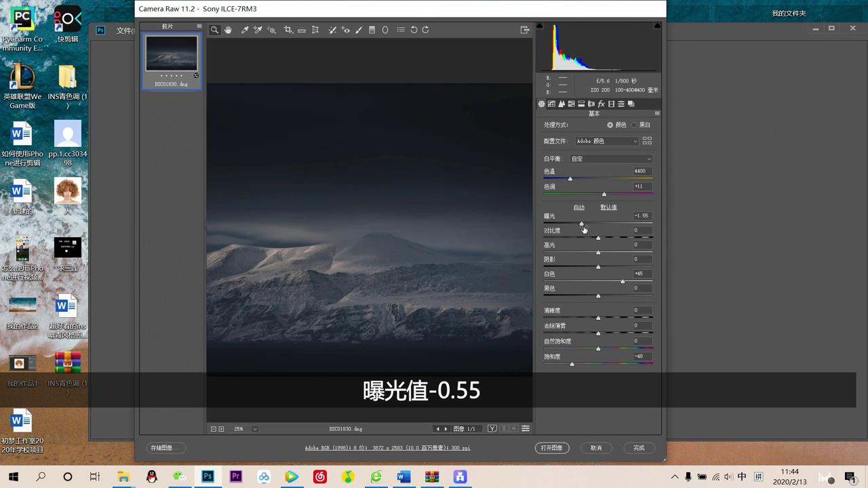The width and height of the screenshot is (868, 488).
Task: Click the 色温 temperature slider handle
Action: coord(570,179)
